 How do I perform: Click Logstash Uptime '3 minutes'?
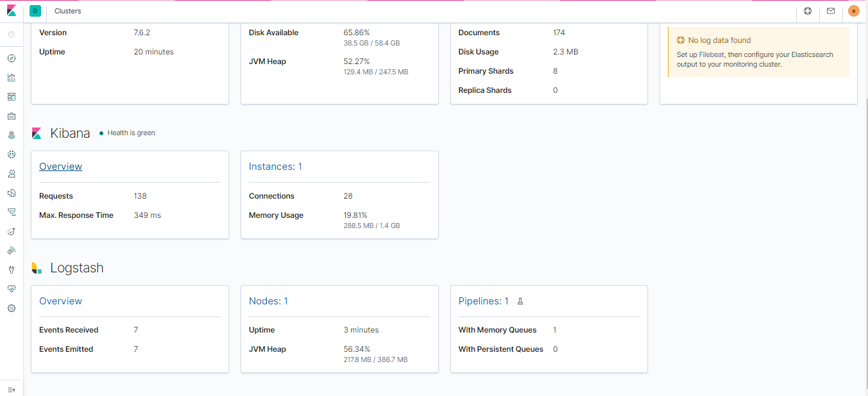pyautogui.click(x=361, y=330)
